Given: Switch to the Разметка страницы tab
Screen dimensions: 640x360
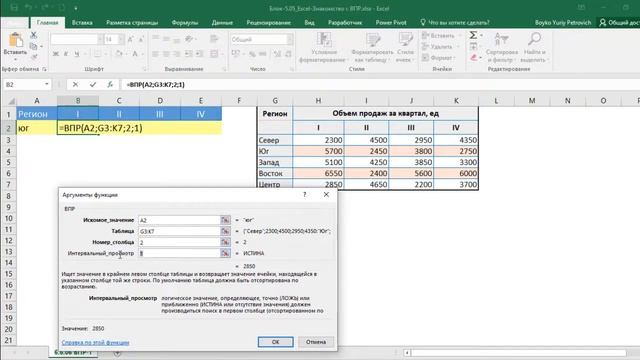Looking at the screenshot, I should [x=132, y=22].
